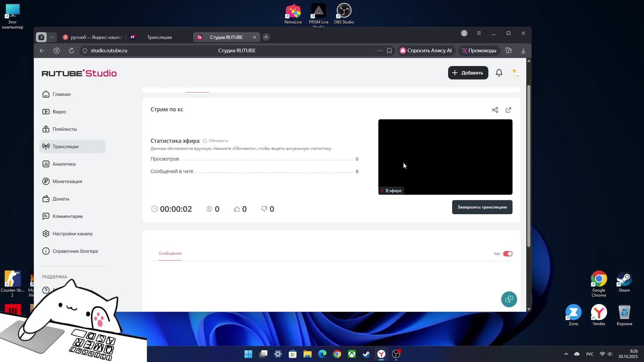Select the Сообщения tab
The width and height of the screenshot is (644, 362).
coord(170,253)
